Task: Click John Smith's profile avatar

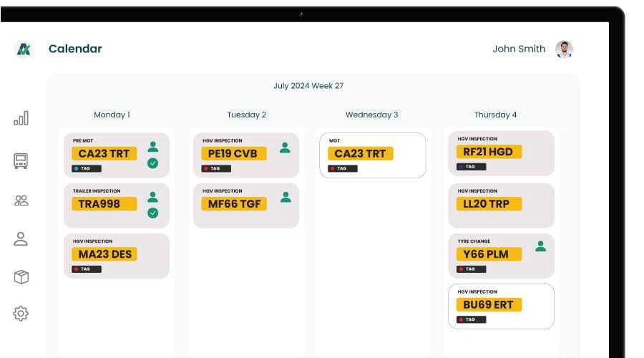Action: click(564, 49)
